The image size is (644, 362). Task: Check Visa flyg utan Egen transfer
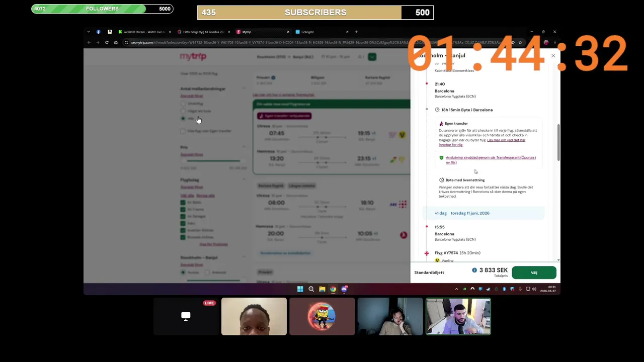click(183, 131)
